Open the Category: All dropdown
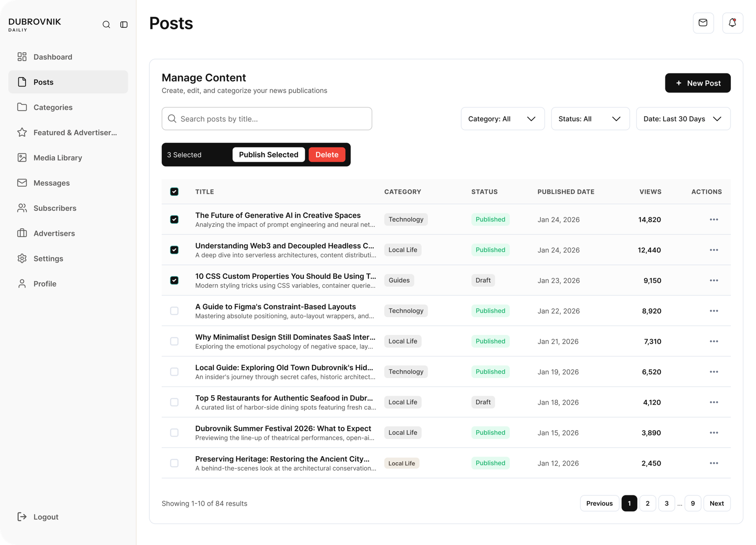The height and width of the screenshot is (545, 756). tap(502, 119)
